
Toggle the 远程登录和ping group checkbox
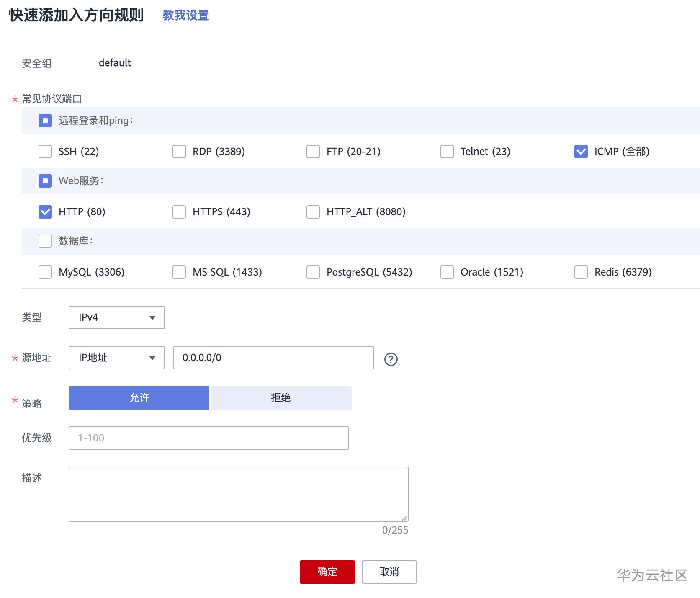pyautogui.click(x=45, y=121)
